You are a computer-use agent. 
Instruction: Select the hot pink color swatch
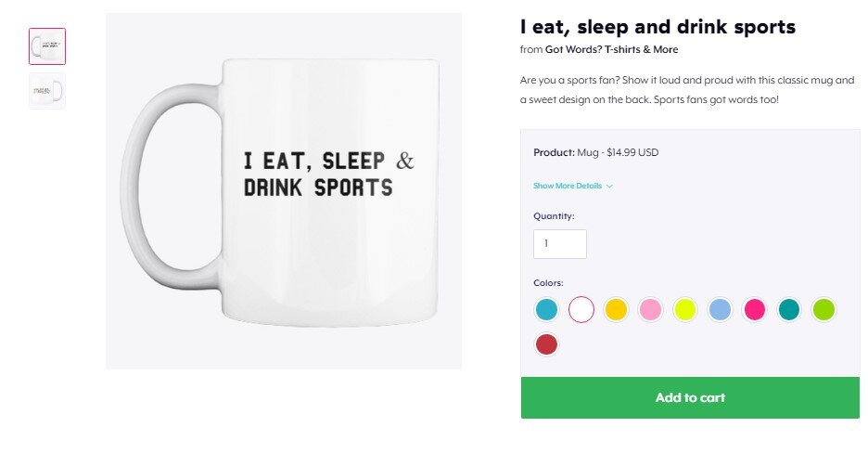tap(755, 309)
